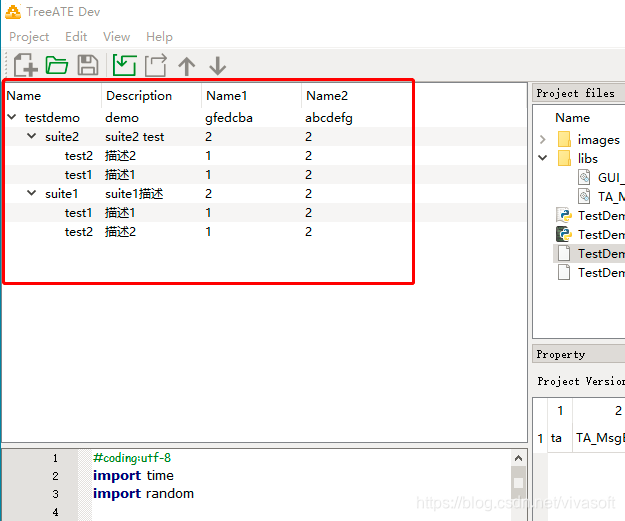625x521 pixels.
Task: Click the Move Down arrow icon
Action: 218,66
